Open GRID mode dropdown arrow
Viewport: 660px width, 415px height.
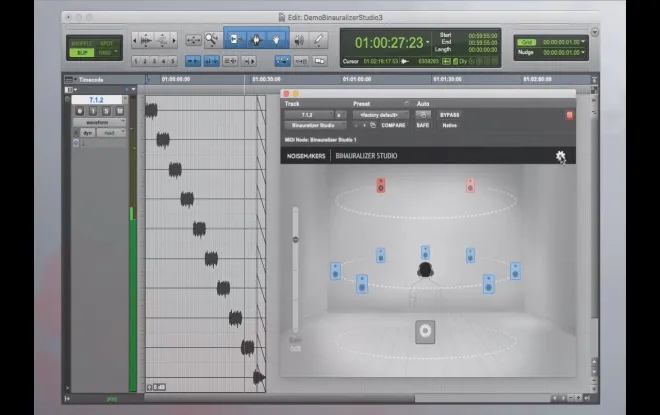[x=116, y=52]
